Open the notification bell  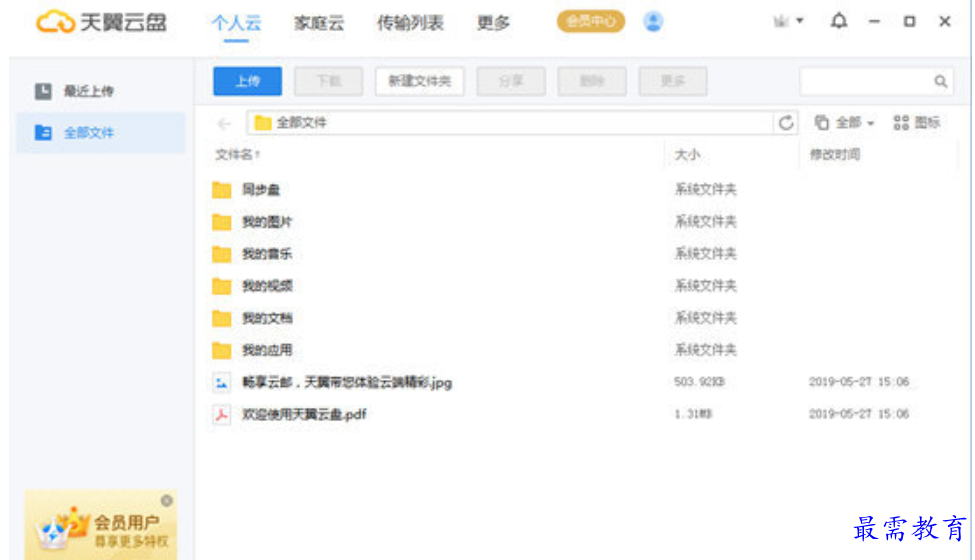coord(839,21)
